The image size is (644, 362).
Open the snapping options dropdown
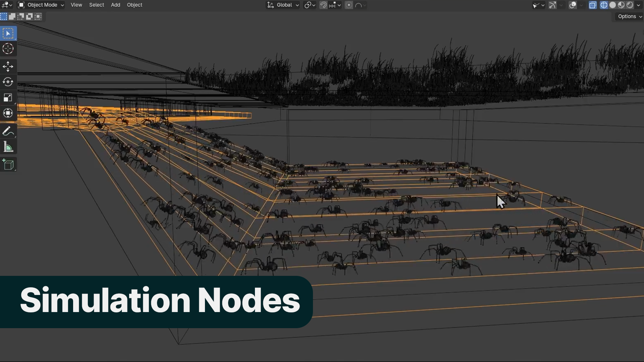tap(335, 5)
